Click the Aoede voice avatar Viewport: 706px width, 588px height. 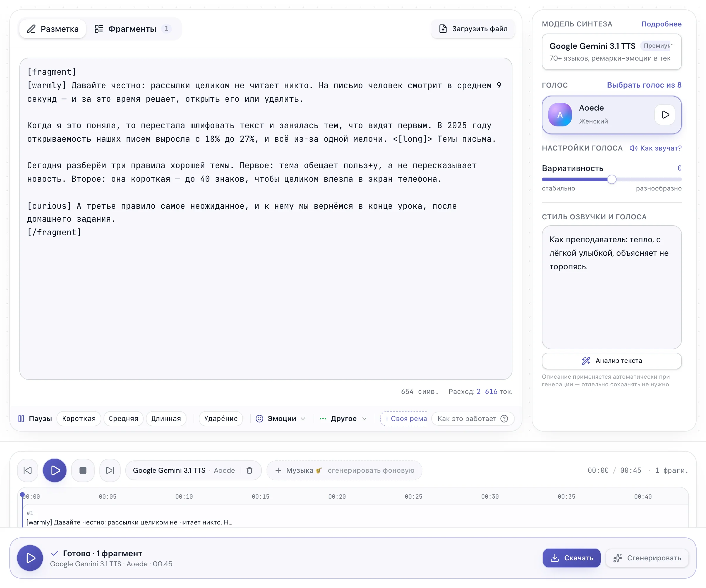point(560,115)
